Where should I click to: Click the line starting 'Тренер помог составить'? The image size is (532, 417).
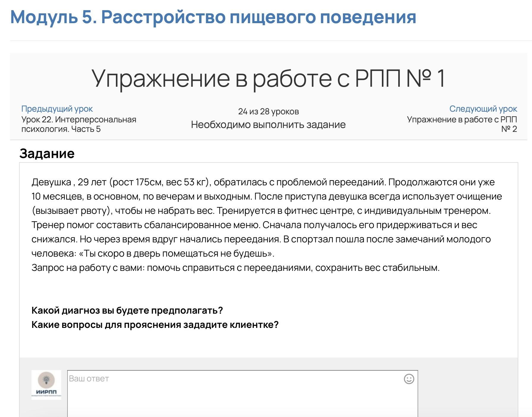click(254, 225)
